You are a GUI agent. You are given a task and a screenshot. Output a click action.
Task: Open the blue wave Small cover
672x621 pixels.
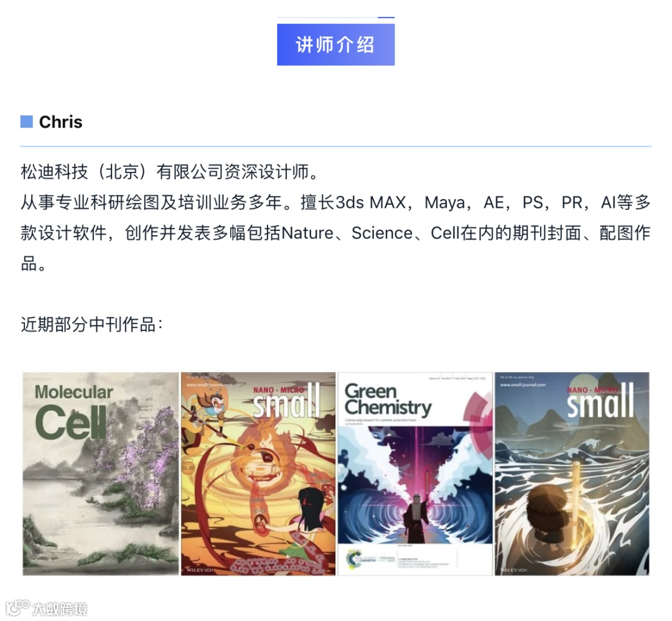tap(572, 474)
